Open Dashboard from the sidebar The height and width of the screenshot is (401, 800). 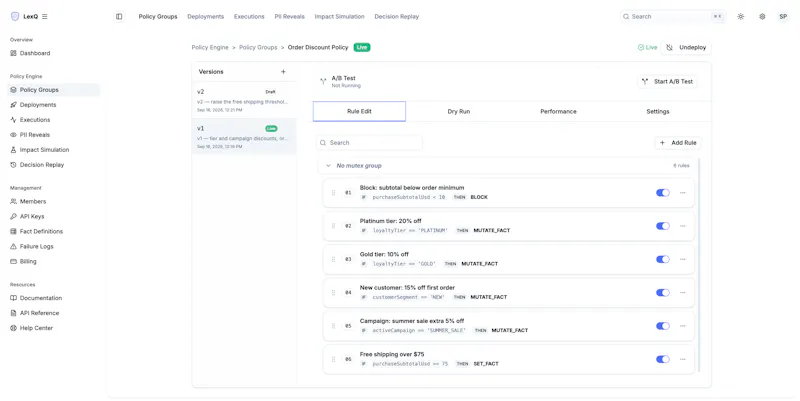[53, 53]
